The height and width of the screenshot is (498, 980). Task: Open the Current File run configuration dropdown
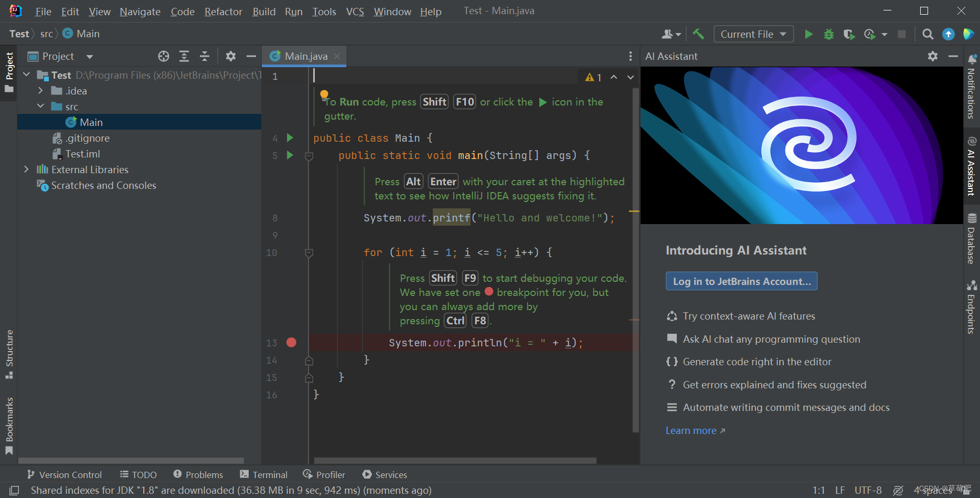point(753,34)
